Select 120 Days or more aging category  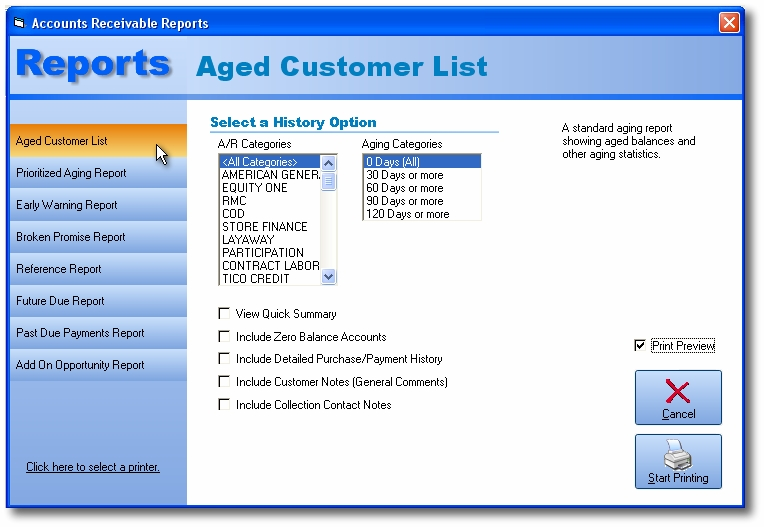[407, 214]
